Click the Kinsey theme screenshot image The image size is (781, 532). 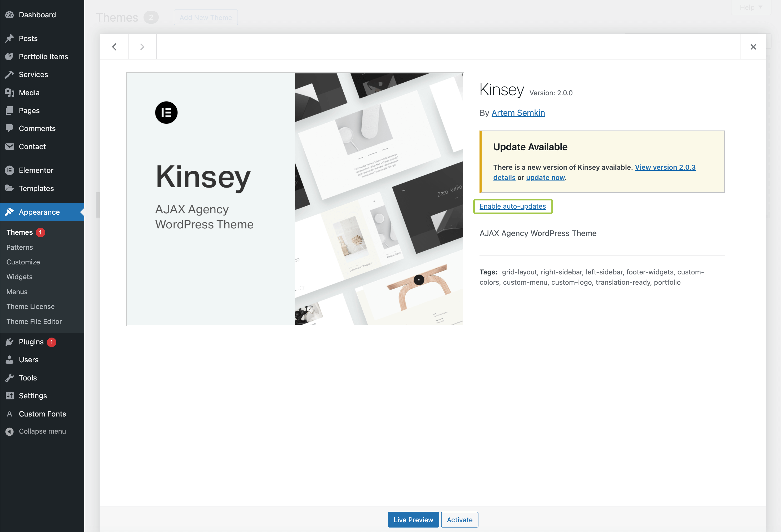[295, 199]
